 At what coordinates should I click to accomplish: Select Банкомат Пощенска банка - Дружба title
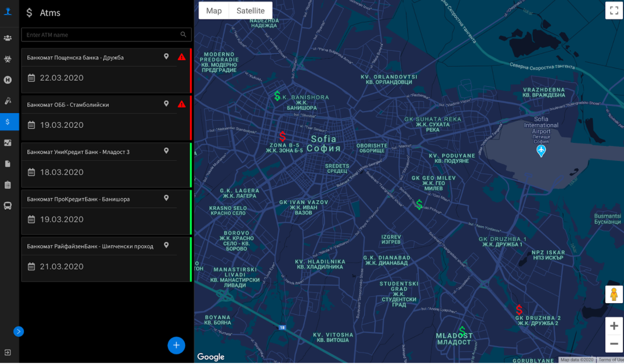pos(75,58)
